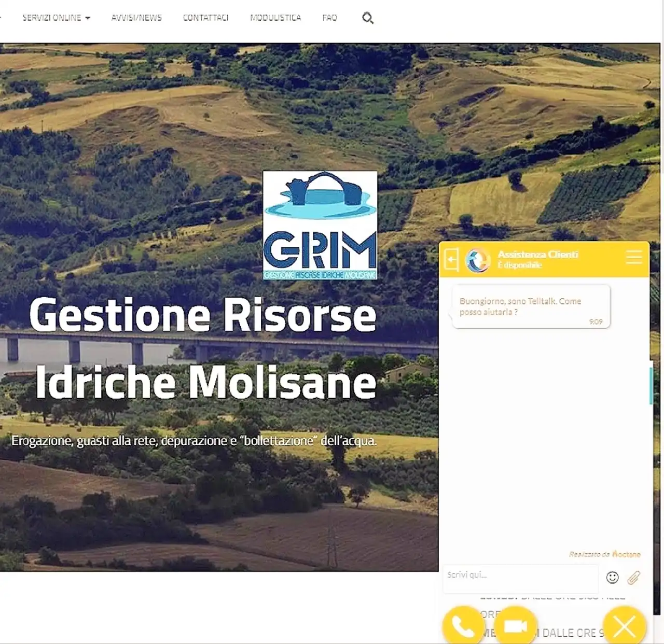Click the GRIM logo image
Image resolution: width=664 pixels, height=644 pixels.
click(x=320, y=225)
